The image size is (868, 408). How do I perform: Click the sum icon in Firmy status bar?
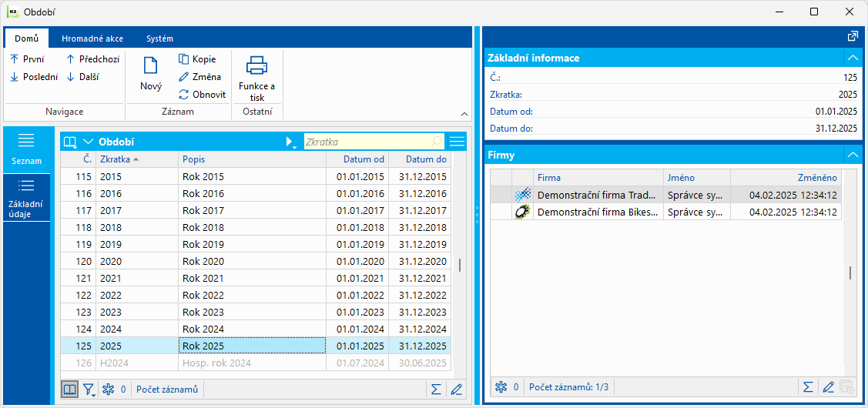(x=808, y=387)
